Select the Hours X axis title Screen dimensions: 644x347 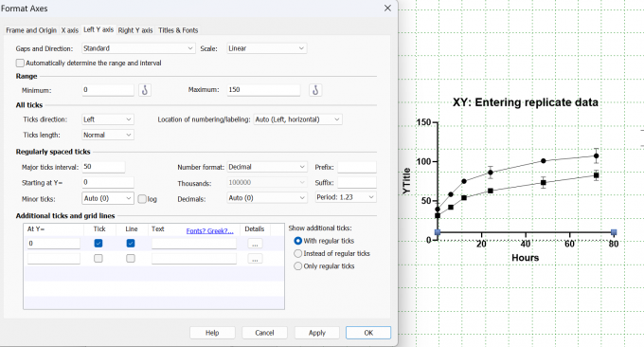pyautogui.click(x=526, y=258)
